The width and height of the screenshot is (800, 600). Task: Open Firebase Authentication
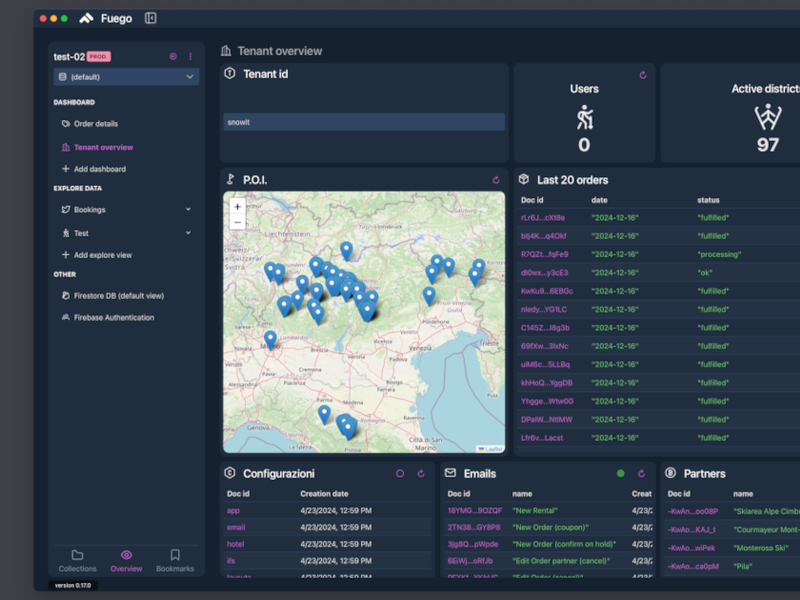click(x=113, y=318)
